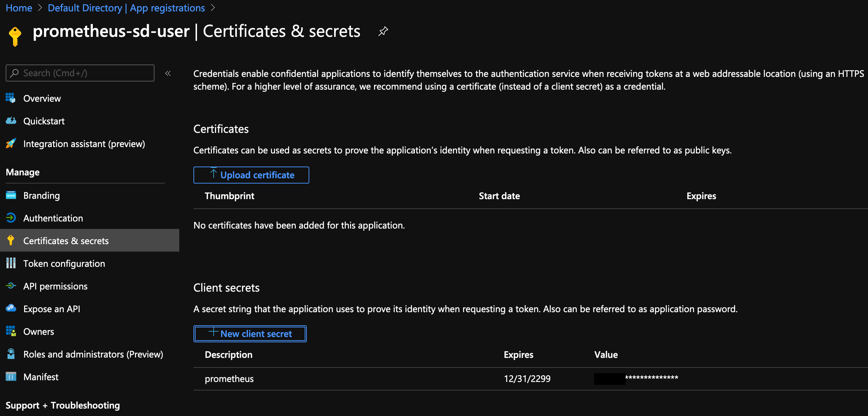Collapse the left navigation pane
The height and width of the screenshot is (416, 868).
pos(168,73)
